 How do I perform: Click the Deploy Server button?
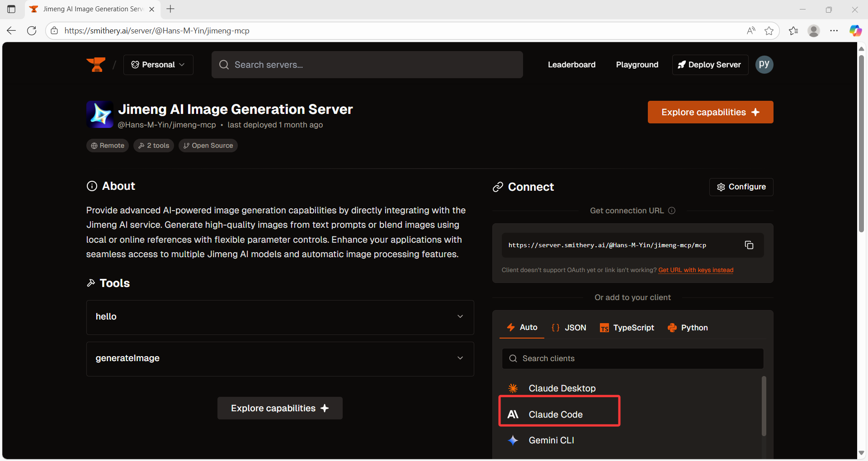[710, 65]
